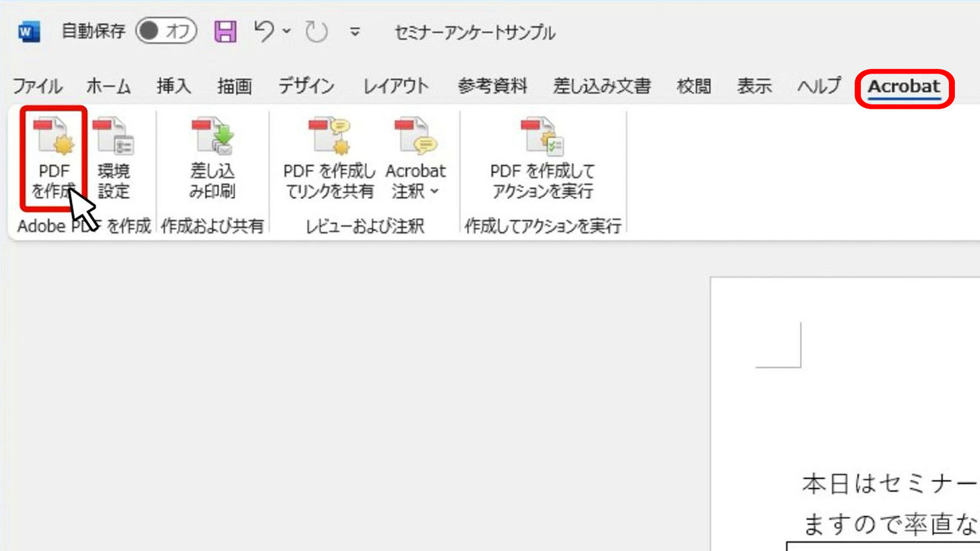Viewport: 980px width, 551px height.
Task: Switch to the 参考資料 (References) tab
Action: [493, 86]
